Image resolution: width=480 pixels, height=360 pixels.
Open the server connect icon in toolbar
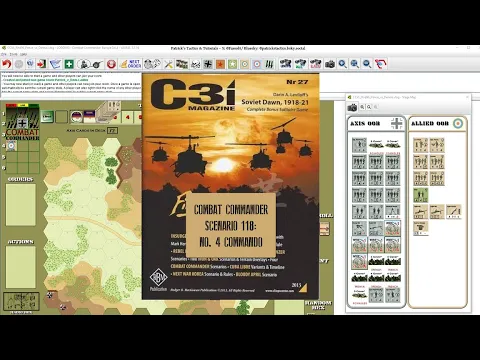pyautogui.click(x=30, y=64)
